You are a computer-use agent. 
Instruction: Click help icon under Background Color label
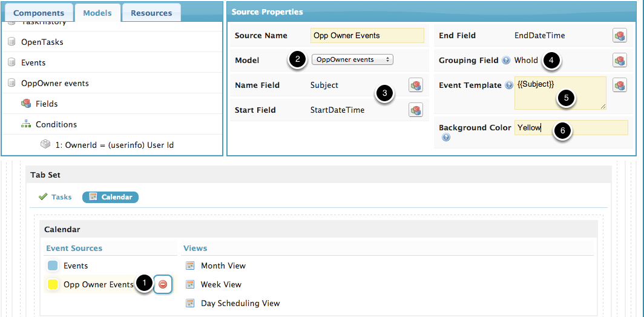click(x=446, y=138)
